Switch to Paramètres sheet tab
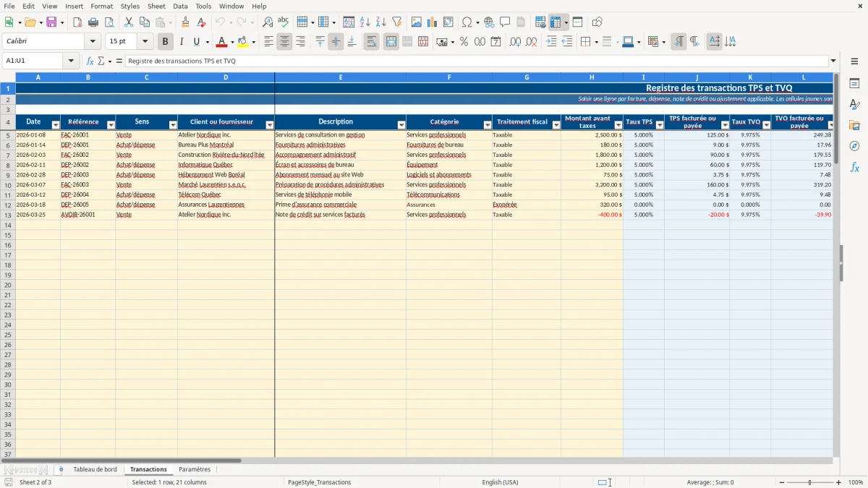Image resolution: width=868 pixels, height=488 pixels. (x=195, y=470)
